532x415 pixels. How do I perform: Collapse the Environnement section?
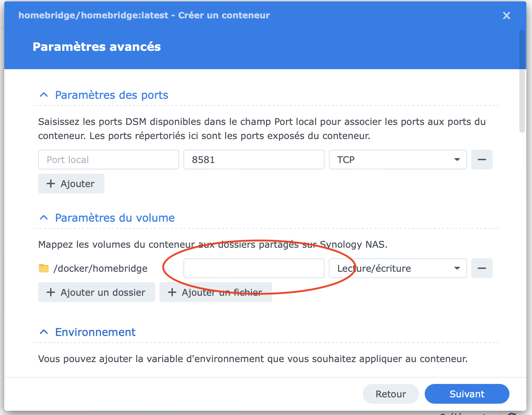(44, 332)
